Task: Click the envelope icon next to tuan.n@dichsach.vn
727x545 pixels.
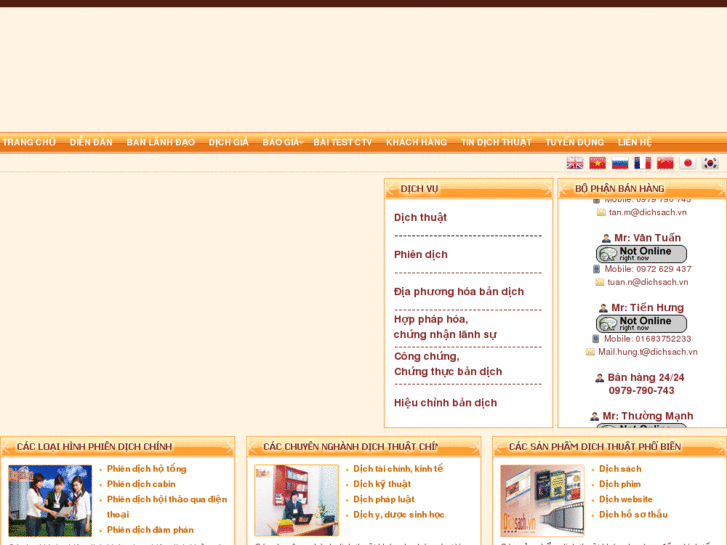Action: (599, 282)
